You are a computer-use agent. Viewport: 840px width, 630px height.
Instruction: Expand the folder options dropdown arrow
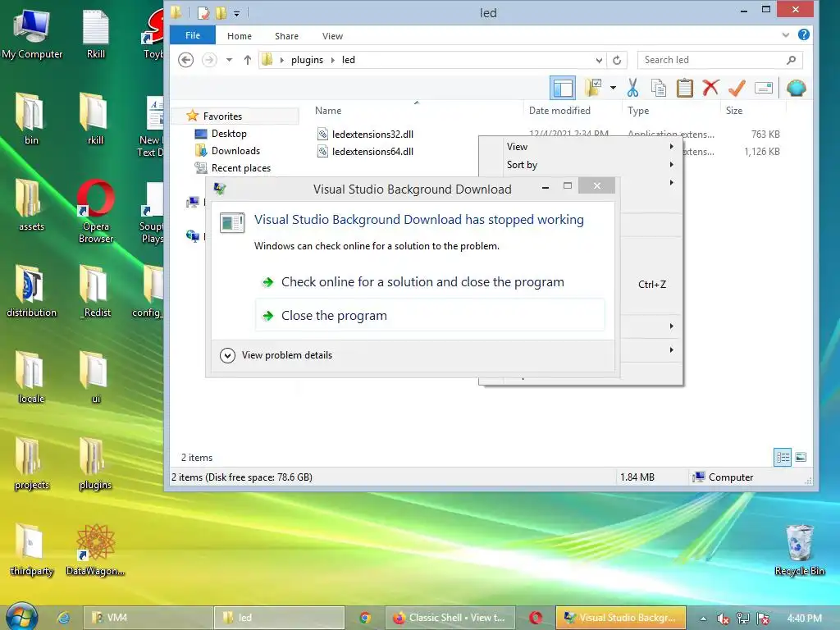click(613, 88)
